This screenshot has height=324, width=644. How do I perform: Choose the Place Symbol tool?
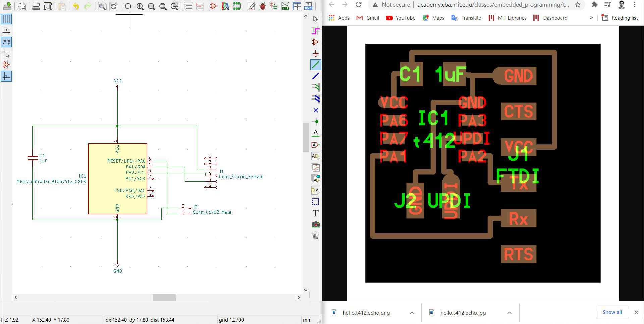(316, 42)
